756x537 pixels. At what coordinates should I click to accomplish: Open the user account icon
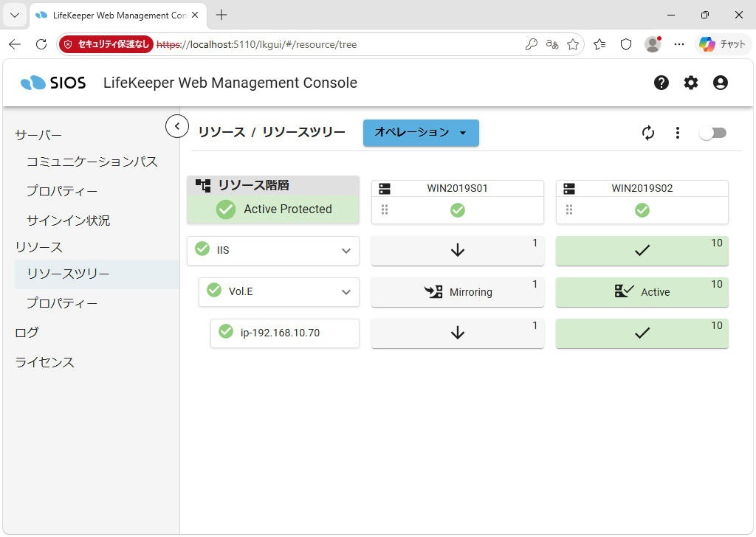[721, 83]
